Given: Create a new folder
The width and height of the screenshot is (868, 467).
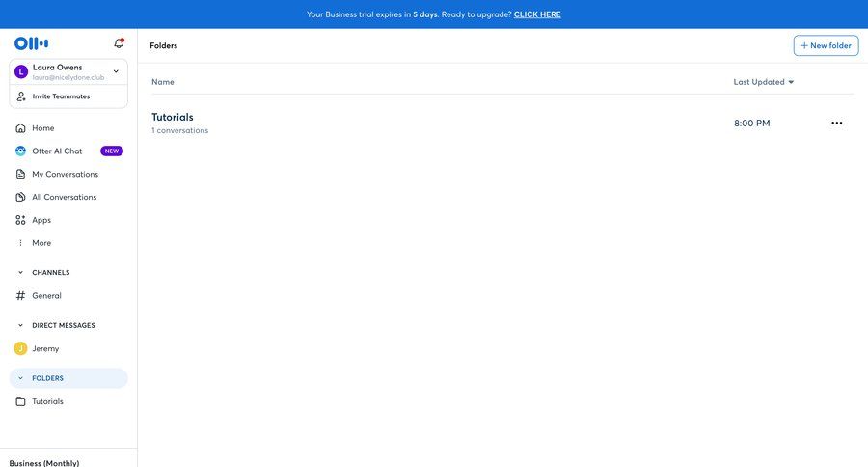Looking at the screenshot, I should tap(826, 45).
